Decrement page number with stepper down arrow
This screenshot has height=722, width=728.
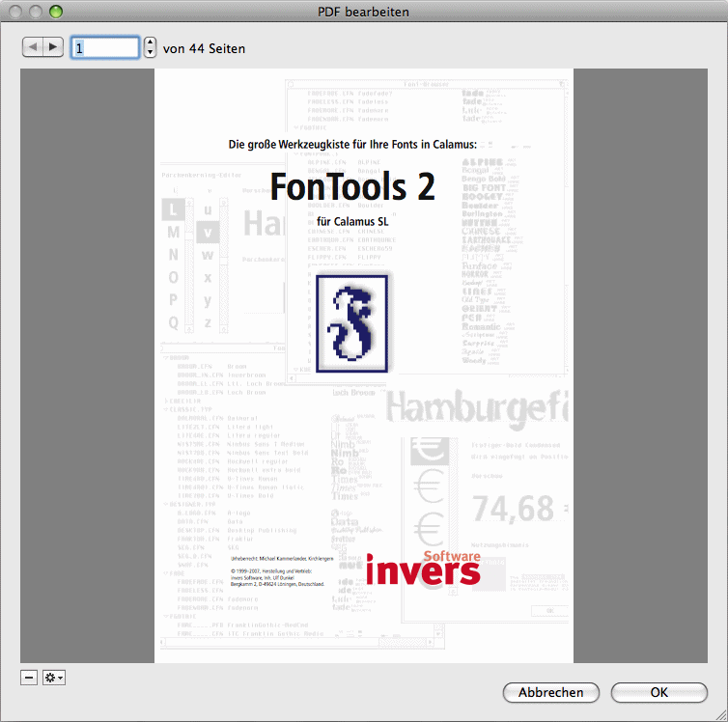150,53
